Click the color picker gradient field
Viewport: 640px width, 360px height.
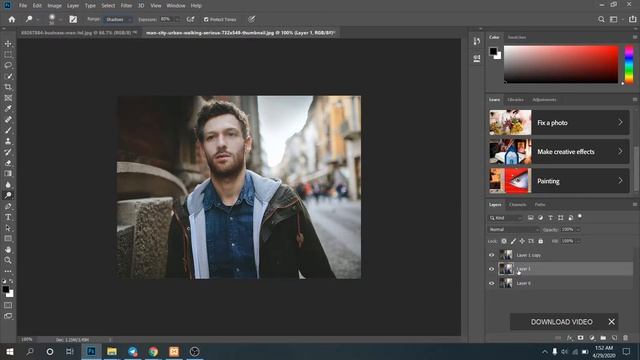[561, 64]
